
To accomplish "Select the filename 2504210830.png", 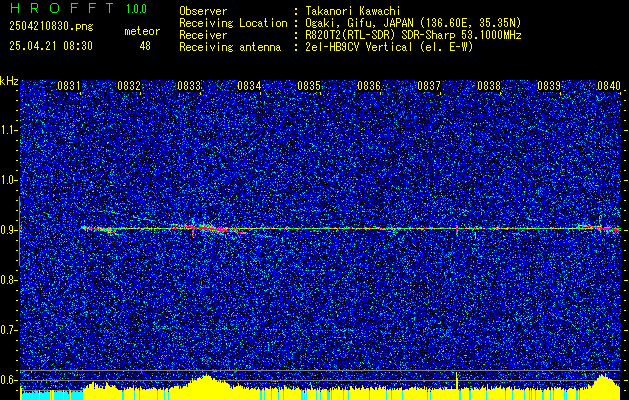I will tap(51, 27).
